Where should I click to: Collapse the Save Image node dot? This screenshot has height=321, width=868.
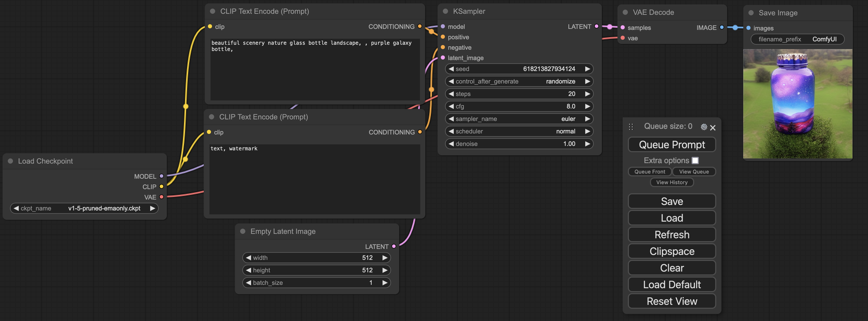point(751,13)
